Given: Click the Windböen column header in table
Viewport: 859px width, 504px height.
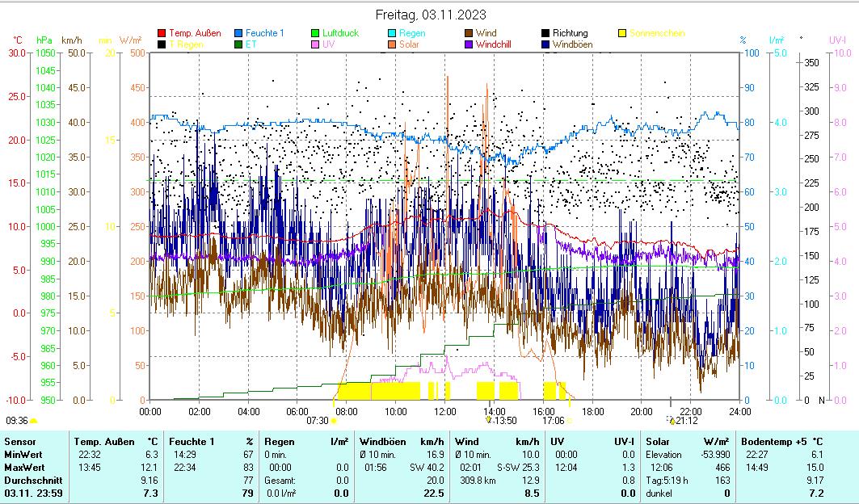Looking at the screenshot, I should (384, 442).
